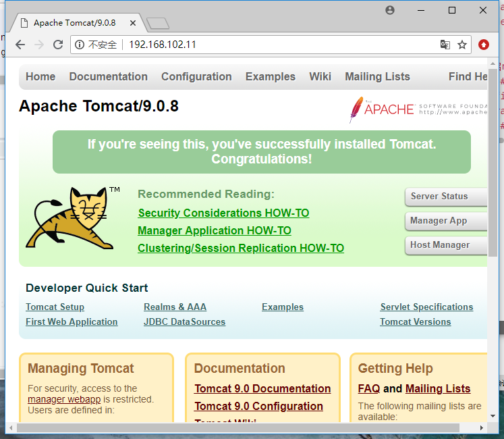Open Manager Application HOW-TO link
The height and width of the screenshot is (439, 504).
pos(215,231)
